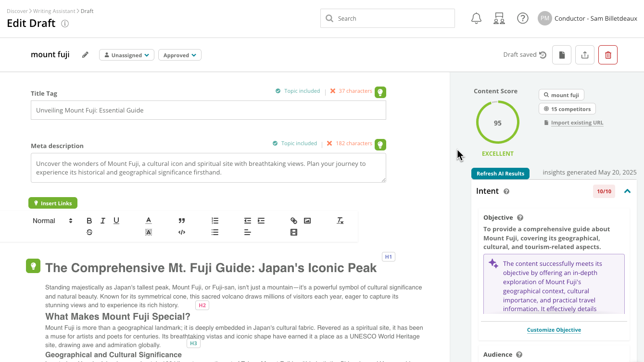This screenshot has height=362, width=644.
Task: Open the account switcher icon
Action: coord(499,18)
